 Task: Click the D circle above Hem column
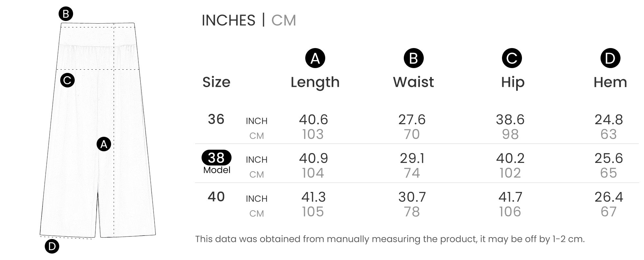(x=610, y=58)
